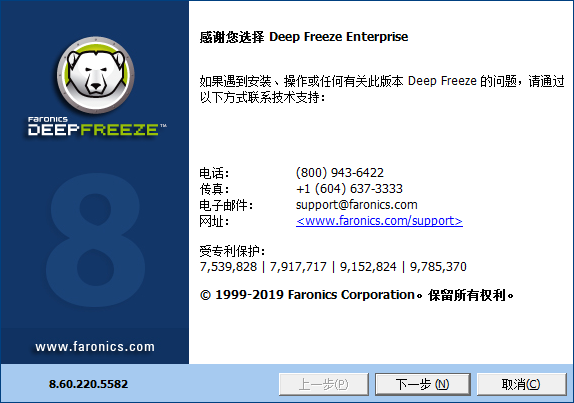Click the disabled 上一步(P) back button

click(x=324, y=384)
